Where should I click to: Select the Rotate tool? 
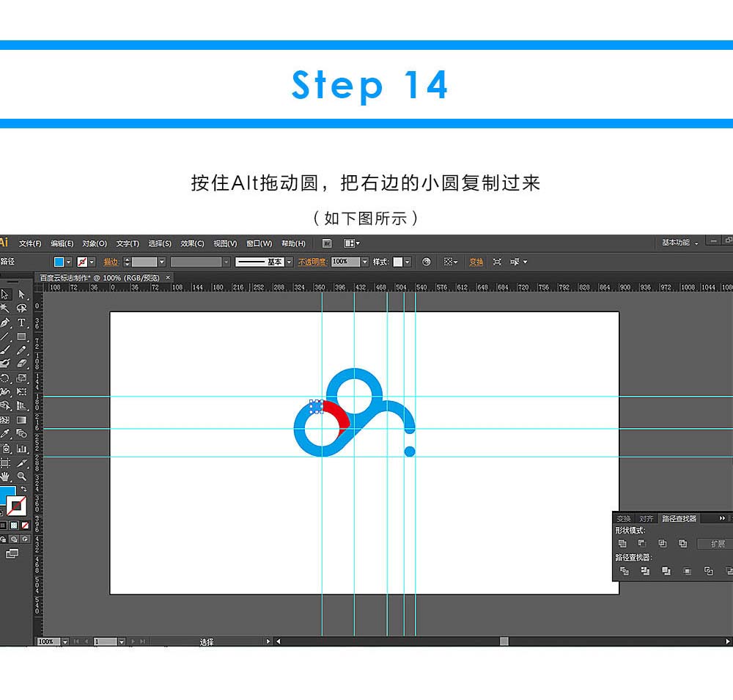point(4,377)
